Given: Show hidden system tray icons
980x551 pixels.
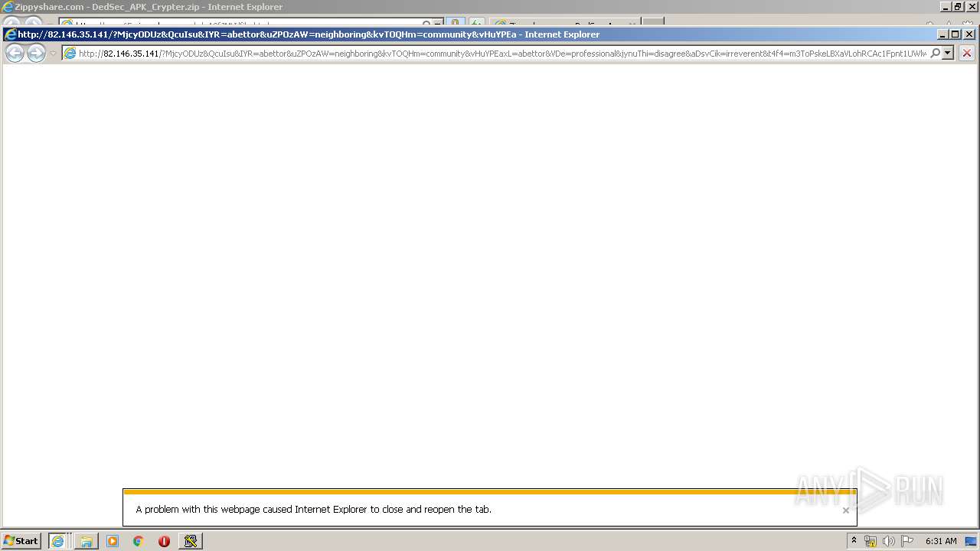Looking at the screenshot, I should [x=854, y=541].
